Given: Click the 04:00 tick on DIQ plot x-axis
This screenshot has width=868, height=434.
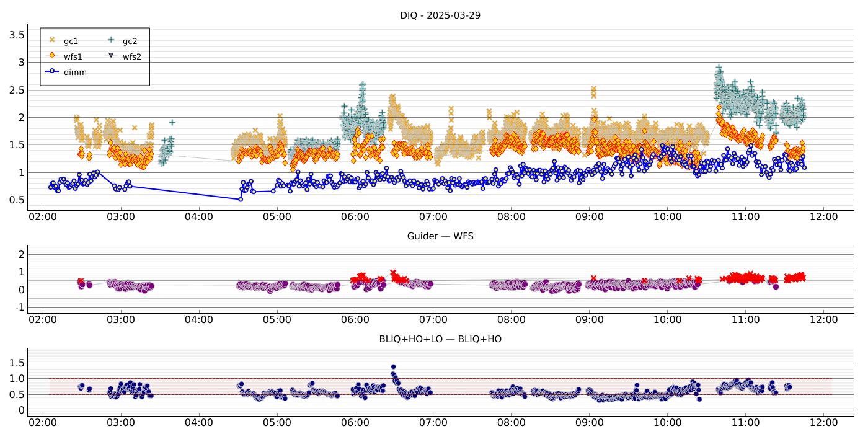Looking at the screenshot, I should pos(199,217).
